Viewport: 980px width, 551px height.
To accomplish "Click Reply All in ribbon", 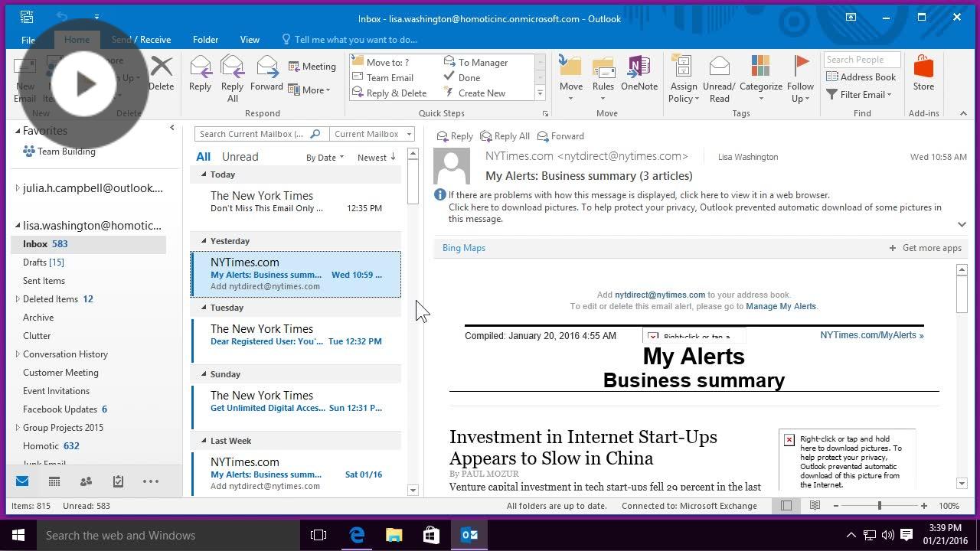I will (232, 79).
